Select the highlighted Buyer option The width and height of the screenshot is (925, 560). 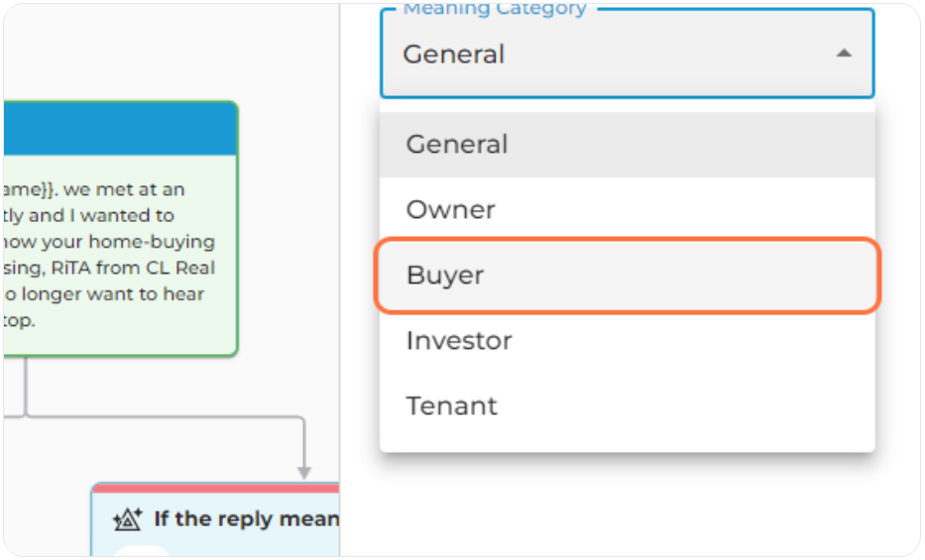[628, 276]
